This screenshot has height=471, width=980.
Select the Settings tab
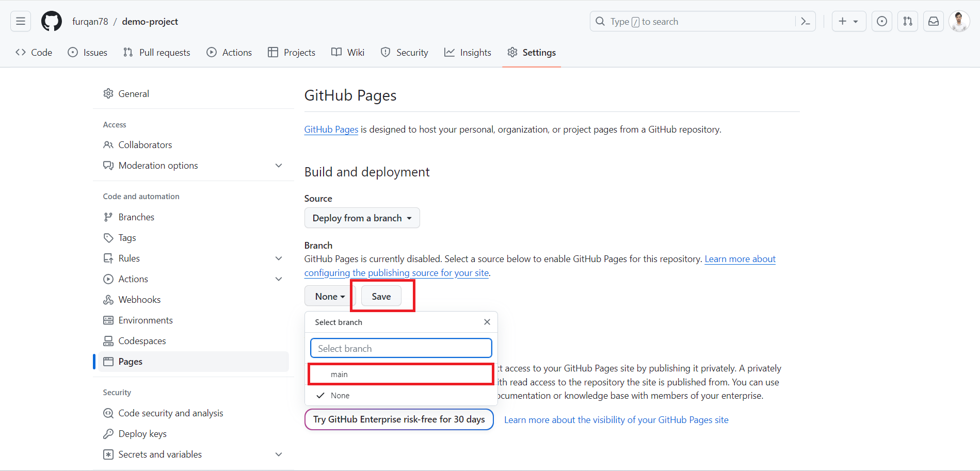coord(532,52)
